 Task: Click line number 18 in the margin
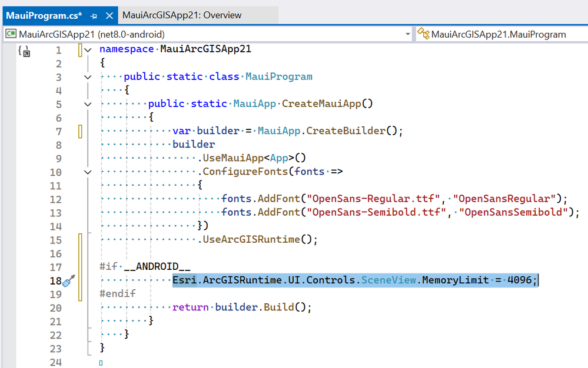55,281
